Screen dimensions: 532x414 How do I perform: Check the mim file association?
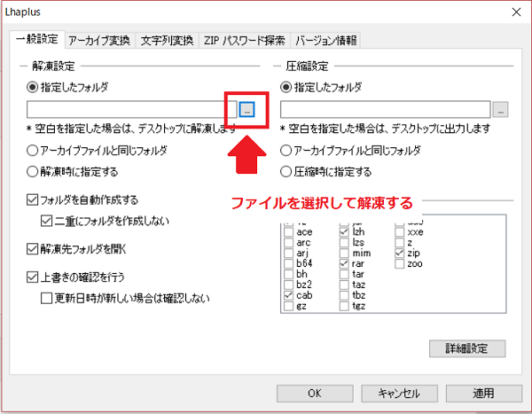pos(344,254)
